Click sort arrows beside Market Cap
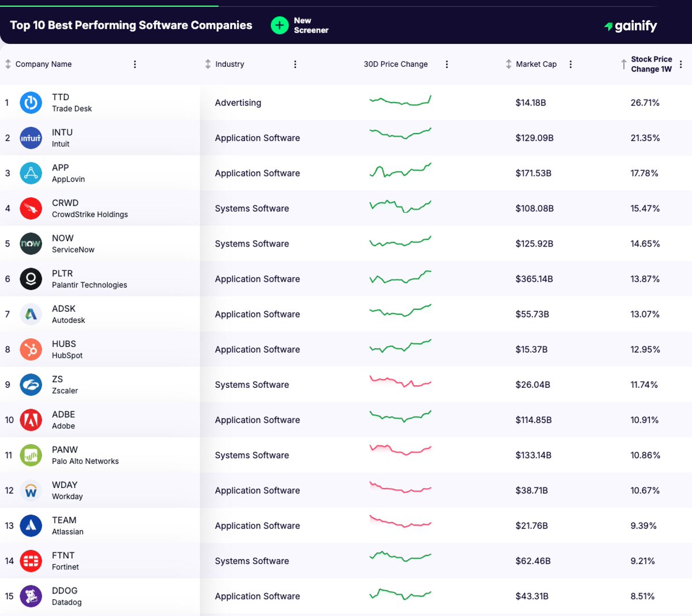 509,64
